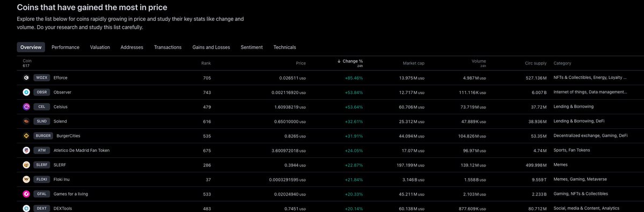The width and height of the screenshot is (644, 212).
Task: Click the CEL ticker badge
Action: click(41, 107)
